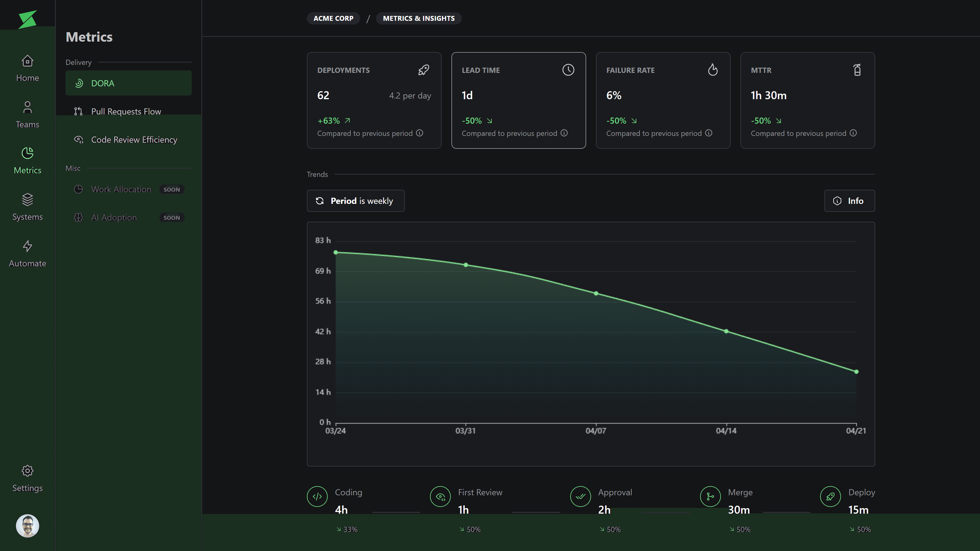
Task: Click the user avatar photo
Action: click(x=27, y=526)
